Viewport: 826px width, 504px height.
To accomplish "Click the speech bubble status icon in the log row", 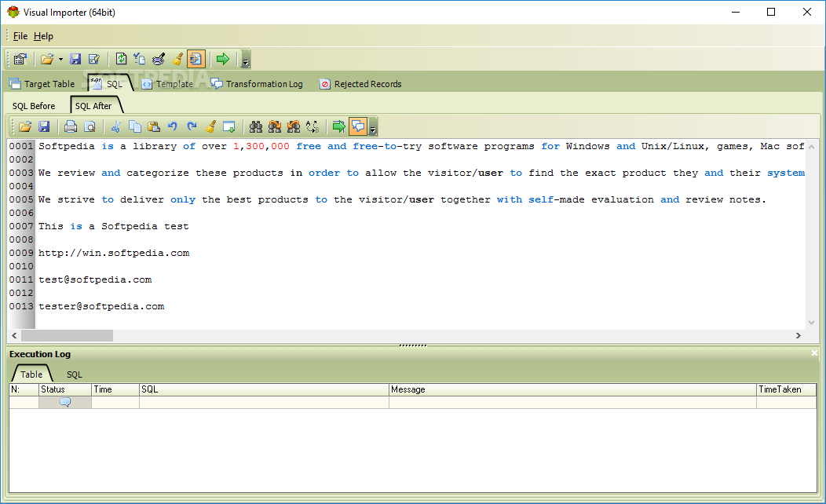I will 65,403.
